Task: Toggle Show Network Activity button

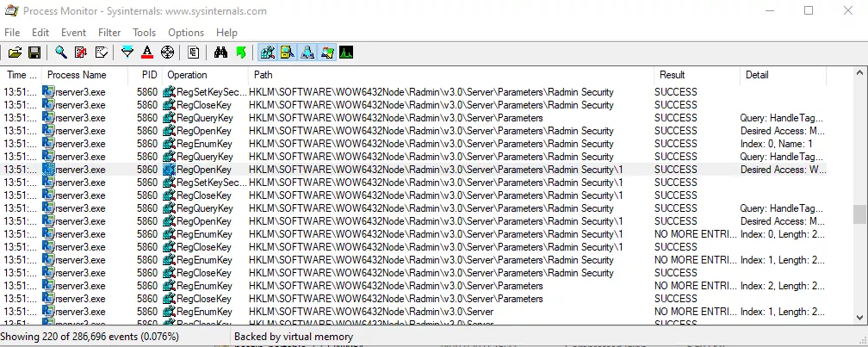Action: (307, 53)
